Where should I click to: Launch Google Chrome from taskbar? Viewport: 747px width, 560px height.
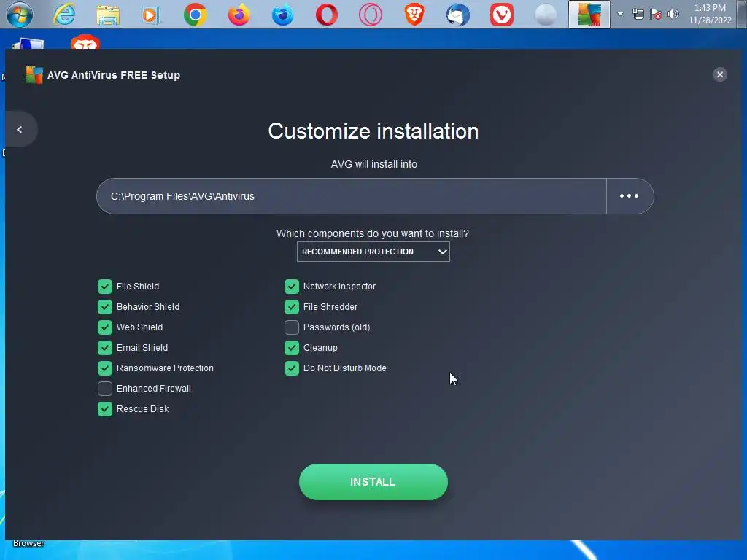(196, 15)
